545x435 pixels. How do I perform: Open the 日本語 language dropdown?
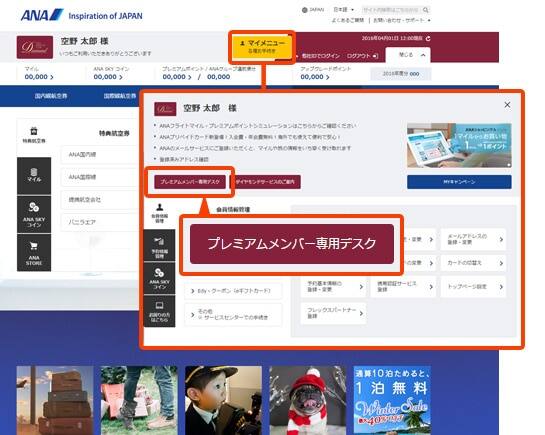[343, 9]
